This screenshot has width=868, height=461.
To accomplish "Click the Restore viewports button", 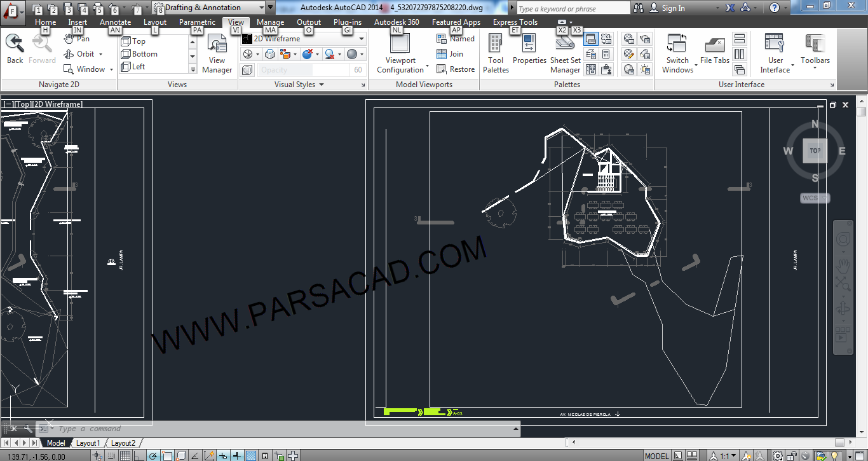I will pyautogui.click(x=456, y=69).
